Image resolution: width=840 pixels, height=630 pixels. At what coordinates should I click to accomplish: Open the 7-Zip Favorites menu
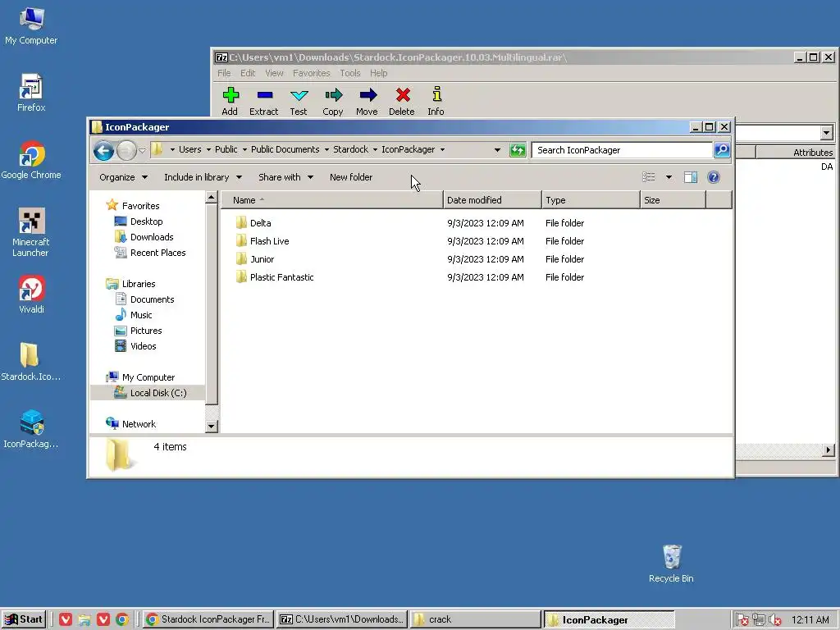(311, 73)
